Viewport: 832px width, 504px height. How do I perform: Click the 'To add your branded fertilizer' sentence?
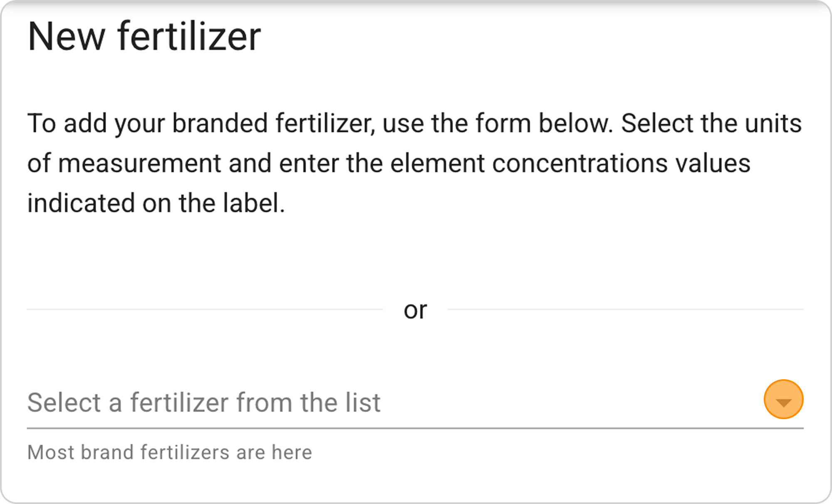(x=200, y=124)
